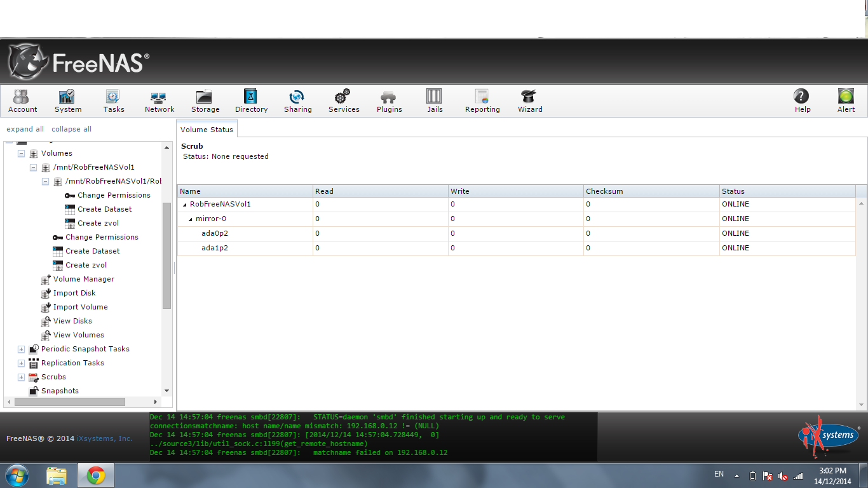Click the FreeNAS logo
This screenshot has width=868, height=488.
79,62
